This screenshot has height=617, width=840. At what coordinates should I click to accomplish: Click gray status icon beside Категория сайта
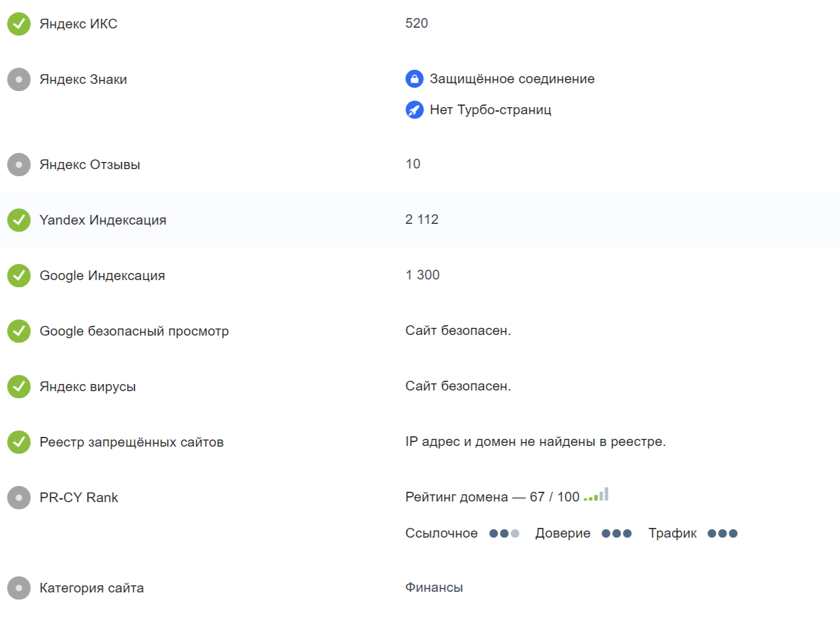tap(19, 588)
